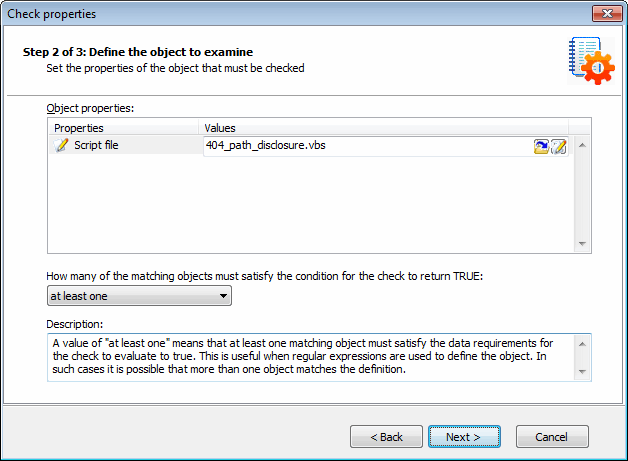
Task: Click the Values column header
Action: tap(383, 128)
